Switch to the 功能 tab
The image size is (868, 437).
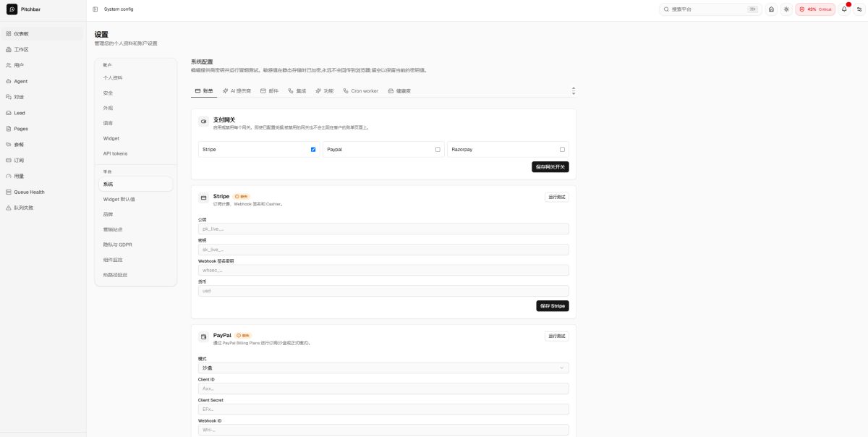click(x=325, y=91)
